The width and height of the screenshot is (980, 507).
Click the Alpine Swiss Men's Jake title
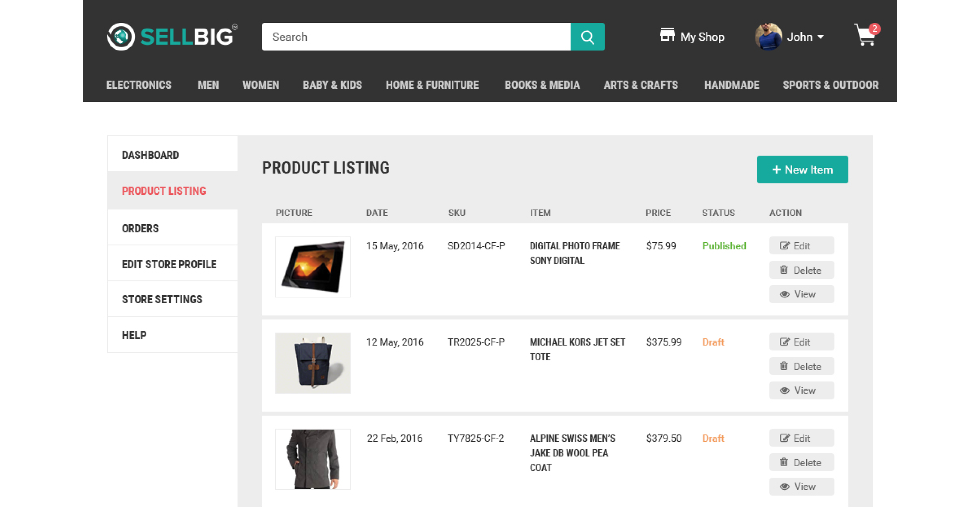click(572, 453)
